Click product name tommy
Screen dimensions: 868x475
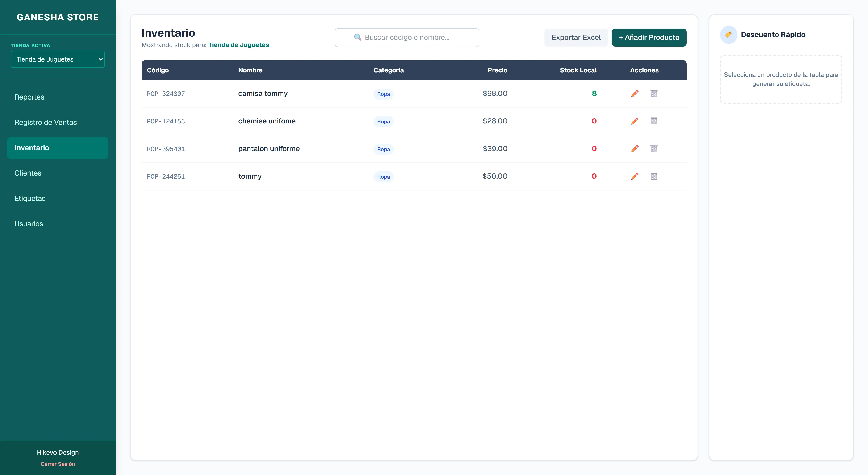pyautogui.click(x=250, y=176)
